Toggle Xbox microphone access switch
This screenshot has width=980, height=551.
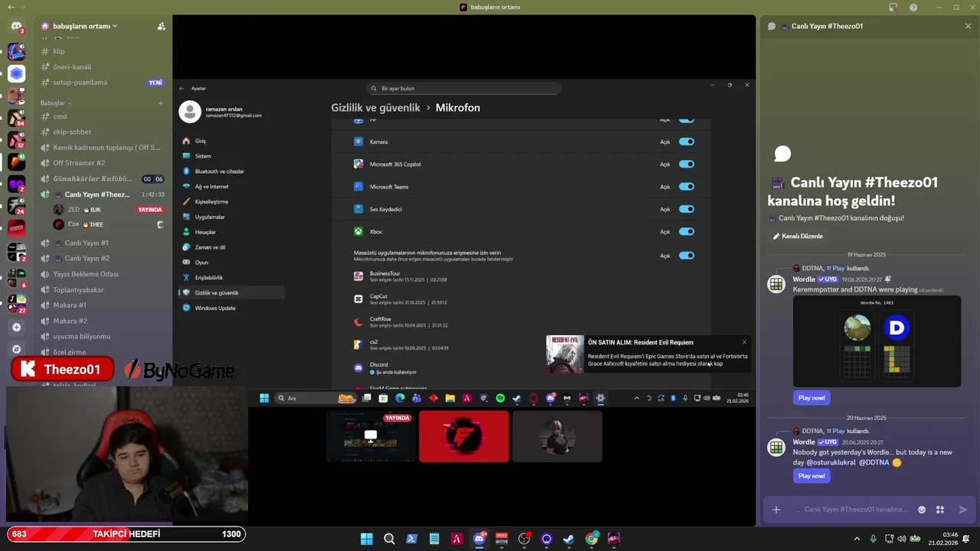[x=686, y=231]
